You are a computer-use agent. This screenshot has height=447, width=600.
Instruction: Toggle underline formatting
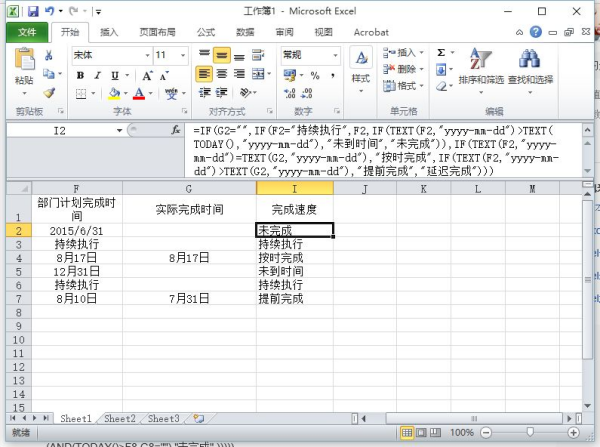114,75
